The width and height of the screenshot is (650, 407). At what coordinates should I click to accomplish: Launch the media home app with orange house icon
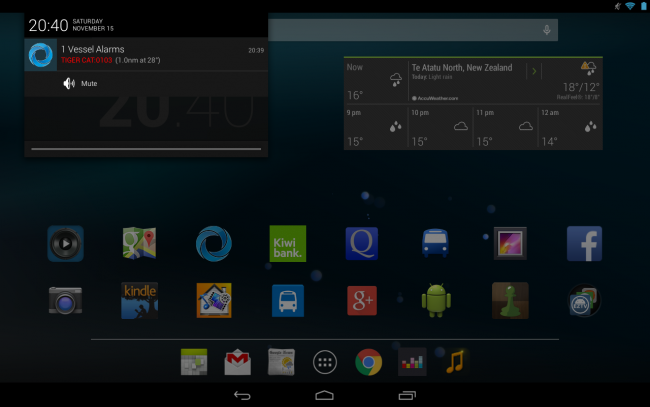click(x=214, y=300)
